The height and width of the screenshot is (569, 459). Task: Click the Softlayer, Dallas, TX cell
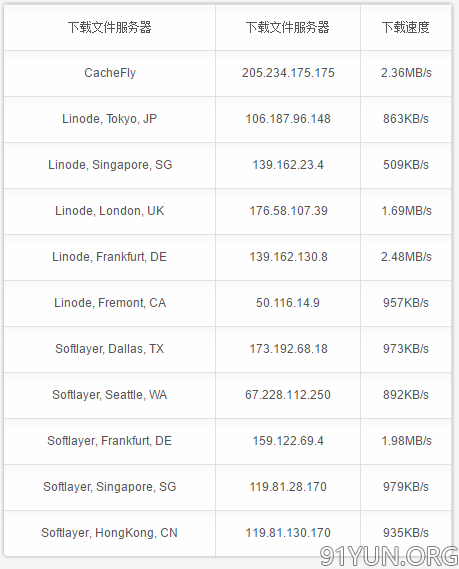click(x=110, y=349)
